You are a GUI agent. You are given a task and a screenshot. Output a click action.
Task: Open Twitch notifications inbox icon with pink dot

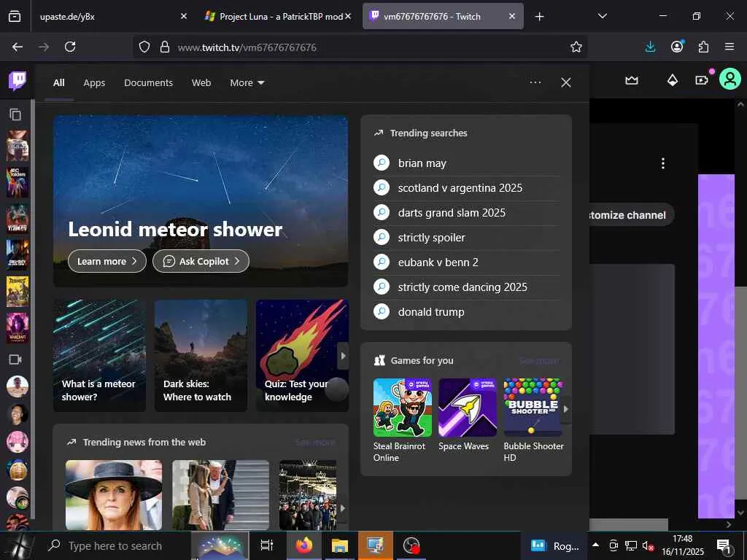tap(703, 80)
